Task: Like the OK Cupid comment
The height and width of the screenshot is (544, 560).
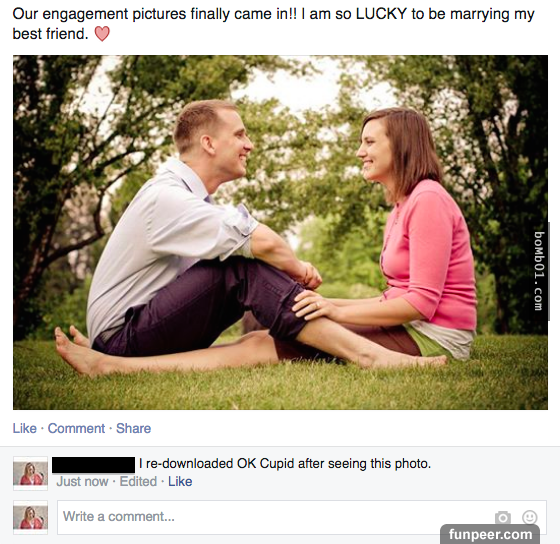Action: (180, 481)
